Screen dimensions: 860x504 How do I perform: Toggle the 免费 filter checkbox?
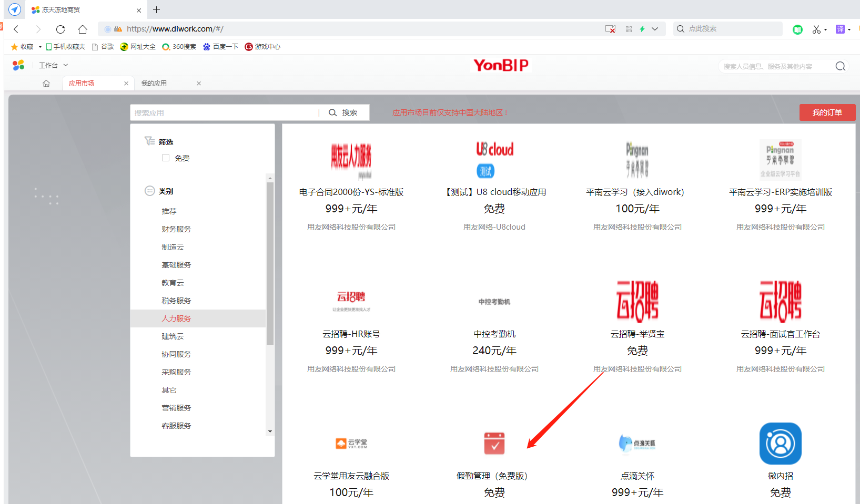point(166,158)
